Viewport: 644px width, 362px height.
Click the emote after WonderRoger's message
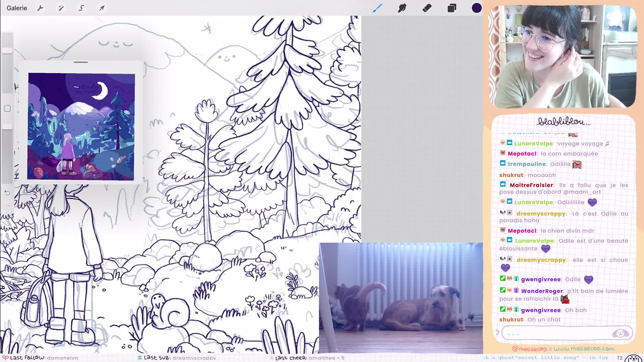[x=565, y=299]
